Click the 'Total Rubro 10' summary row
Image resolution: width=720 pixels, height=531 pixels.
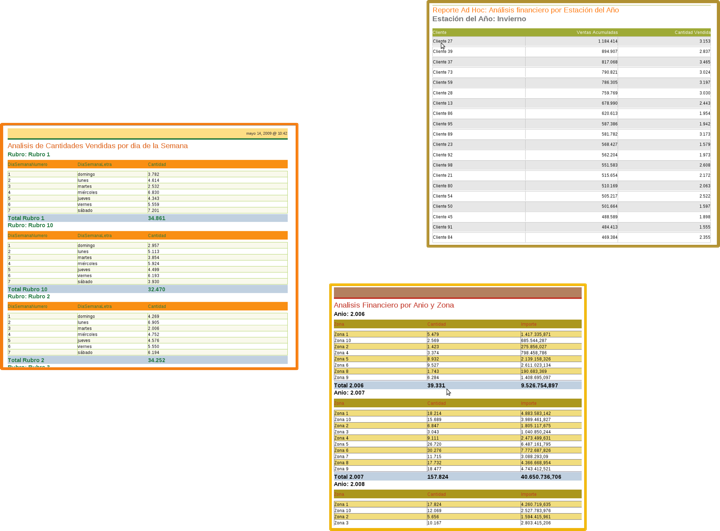28,289
